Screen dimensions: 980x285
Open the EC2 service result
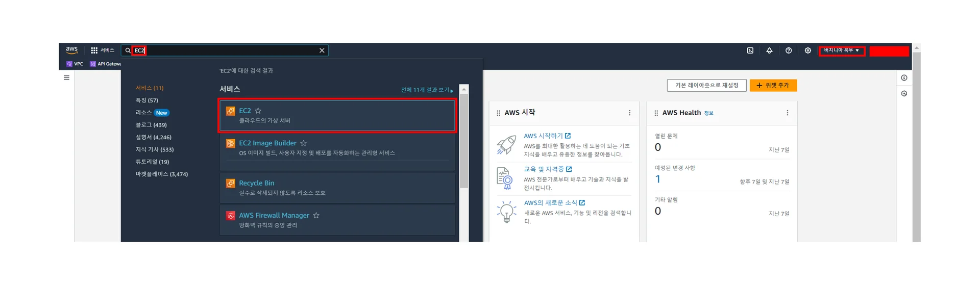pyautogui.click(x=337, y=116)
